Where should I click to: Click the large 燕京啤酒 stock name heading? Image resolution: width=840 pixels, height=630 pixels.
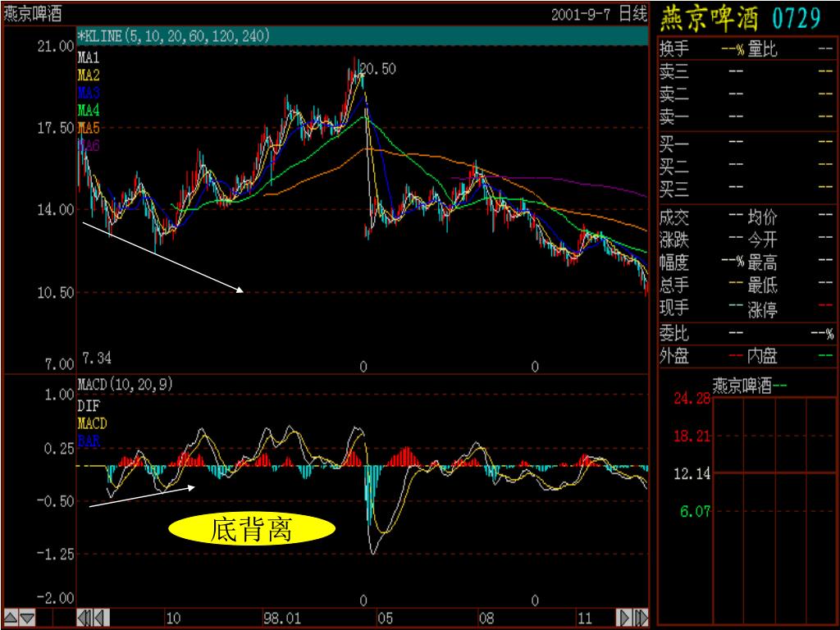[710, 18]
